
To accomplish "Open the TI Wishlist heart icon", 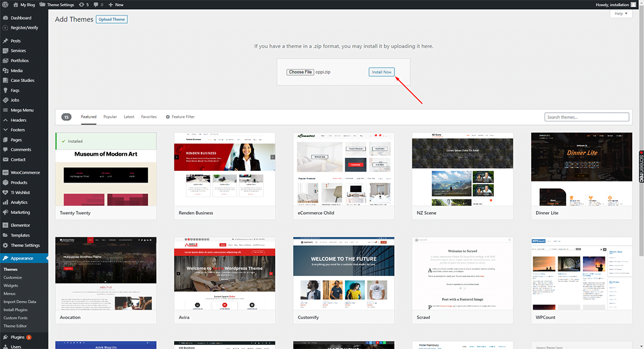I will pos(5,192).
